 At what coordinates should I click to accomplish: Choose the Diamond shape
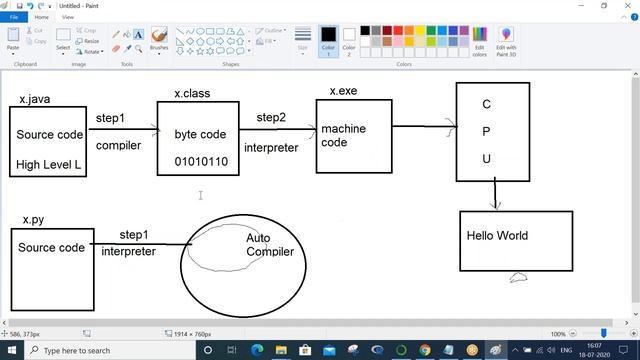pos(190,41)
